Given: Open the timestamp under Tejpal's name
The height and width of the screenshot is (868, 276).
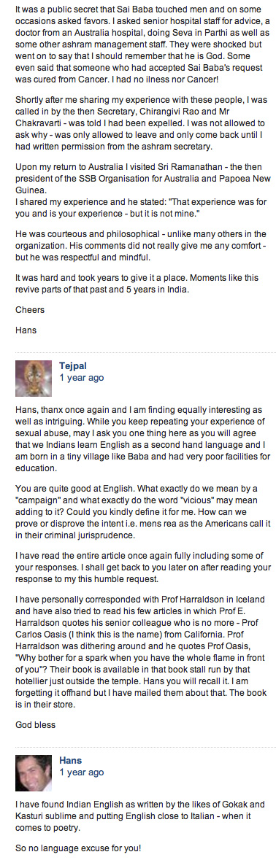Looking at the screenshot, I should [82, 378].
